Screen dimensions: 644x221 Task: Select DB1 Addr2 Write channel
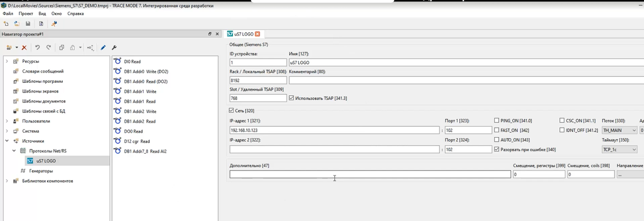140,111
